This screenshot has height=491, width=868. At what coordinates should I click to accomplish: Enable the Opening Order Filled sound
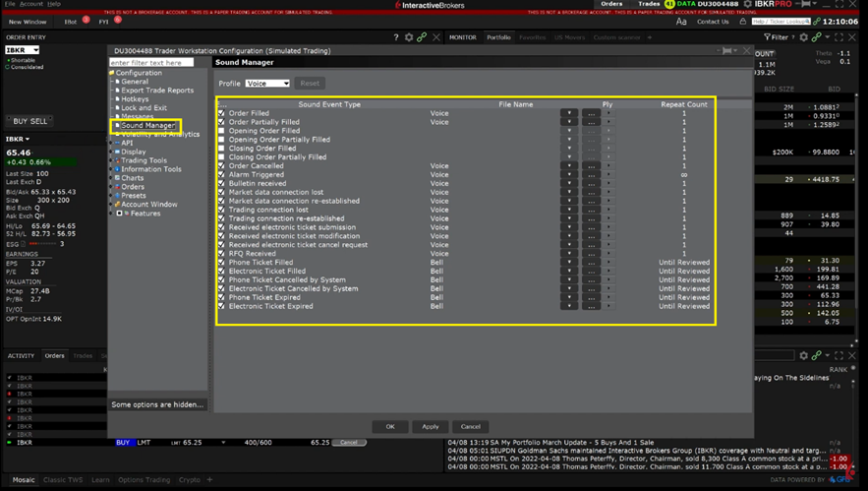(222, 131)
